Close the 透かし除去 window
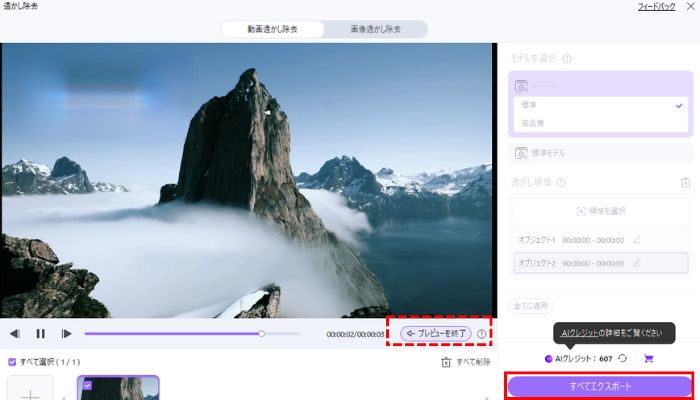This screenshot has width=700, height=400. (x=690, y=7)
